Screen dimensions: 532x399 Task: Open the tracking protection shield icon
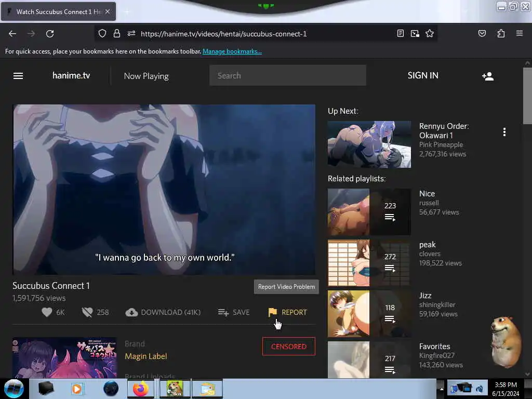click(102, 34)
